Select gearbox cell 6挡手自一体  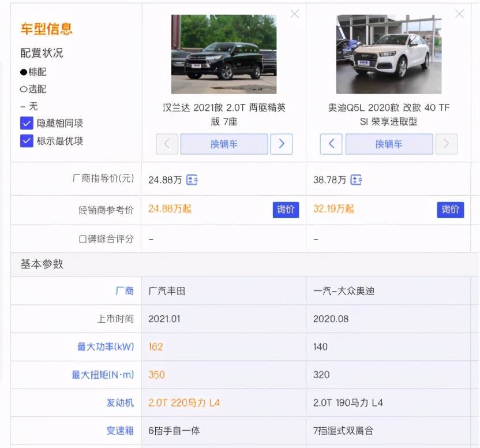(x=174, y=431)
